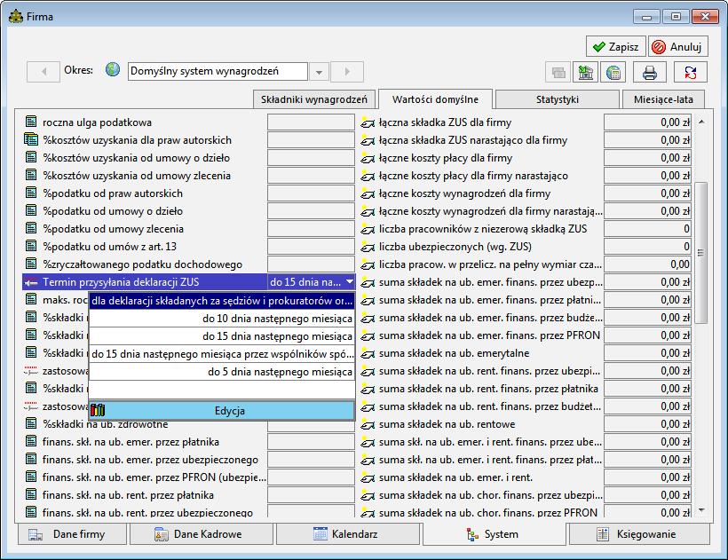Click the Anuluj cancel button

coord(678,47)
